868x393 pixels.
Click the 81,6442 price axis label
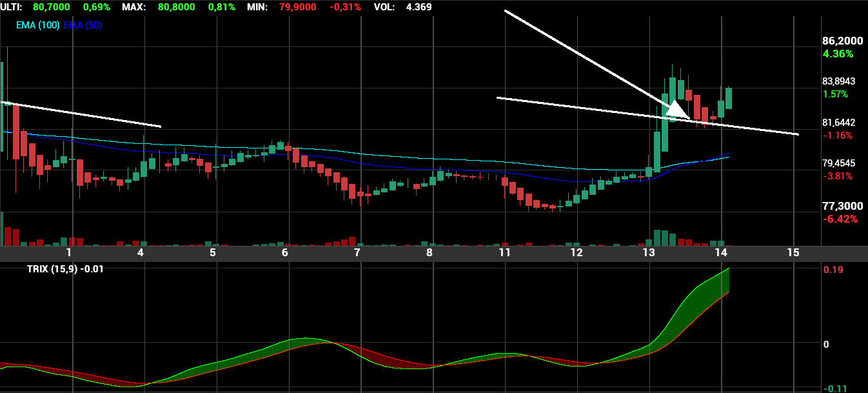[839, 123]
